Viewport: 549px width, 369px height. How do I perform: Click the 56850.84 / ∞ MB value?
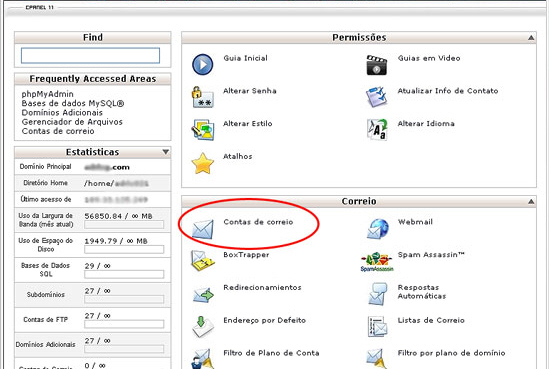pyautogui.click(x=118, y=216)
